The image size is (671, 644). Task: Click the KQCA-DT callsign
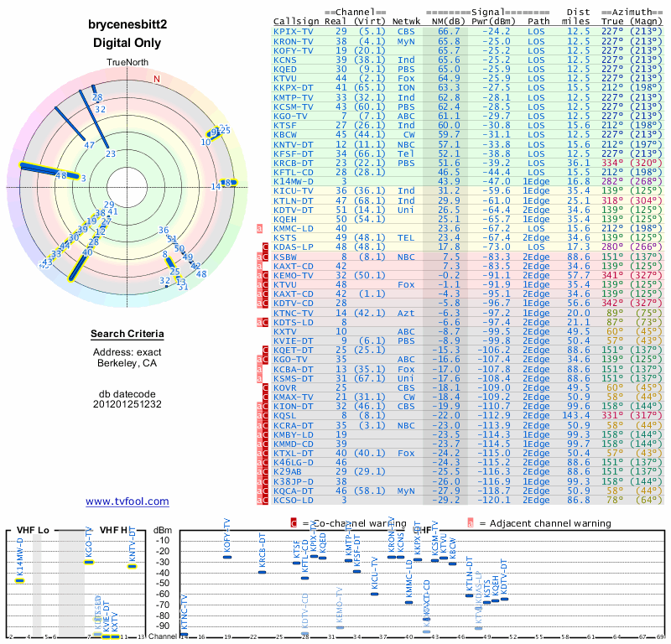[293, 491]
